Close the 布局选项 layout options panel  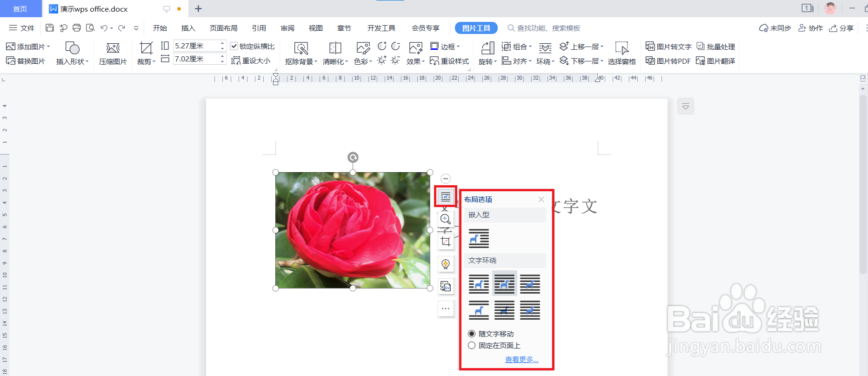tap(541, 199)
